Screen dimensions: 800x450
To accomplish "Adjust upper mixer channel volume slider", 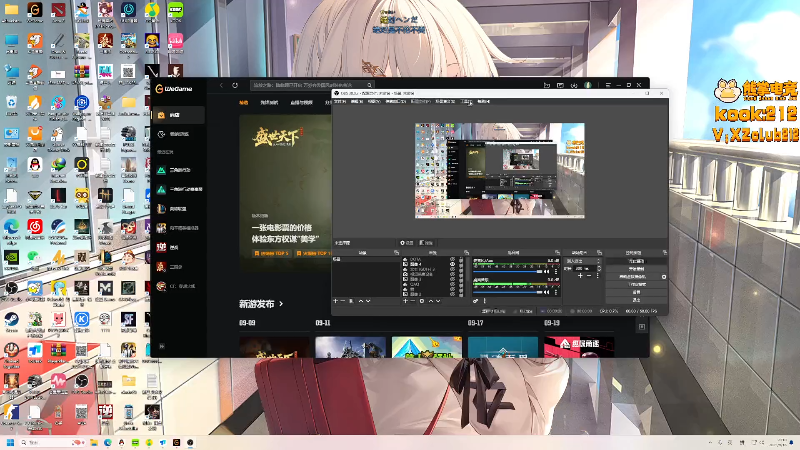I will pyautogui.click(x=508, y=271).
